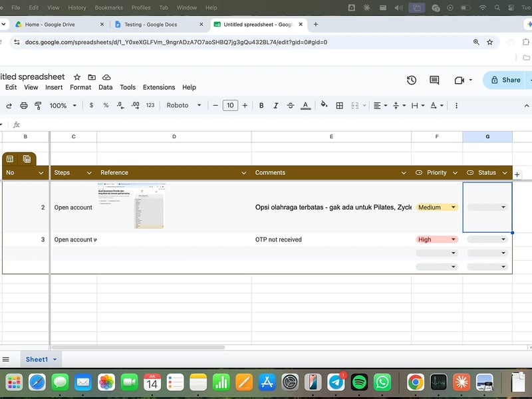Toggle strikethrough formatting

[x=291, y=106]
